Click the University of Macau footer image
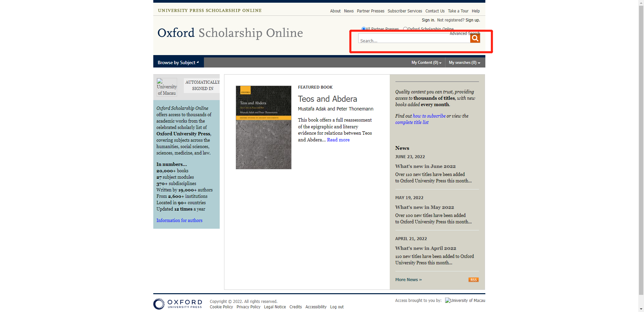The width and height of the screenshot is (644, 312). pos(465,301)
